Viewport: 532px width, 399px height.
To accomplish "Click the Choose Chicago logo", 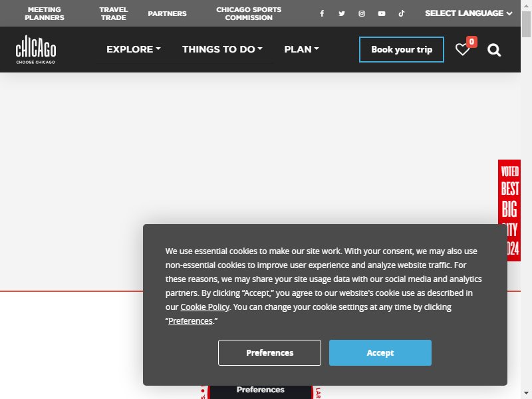I will pyautogui.click(x=36, y=49).
